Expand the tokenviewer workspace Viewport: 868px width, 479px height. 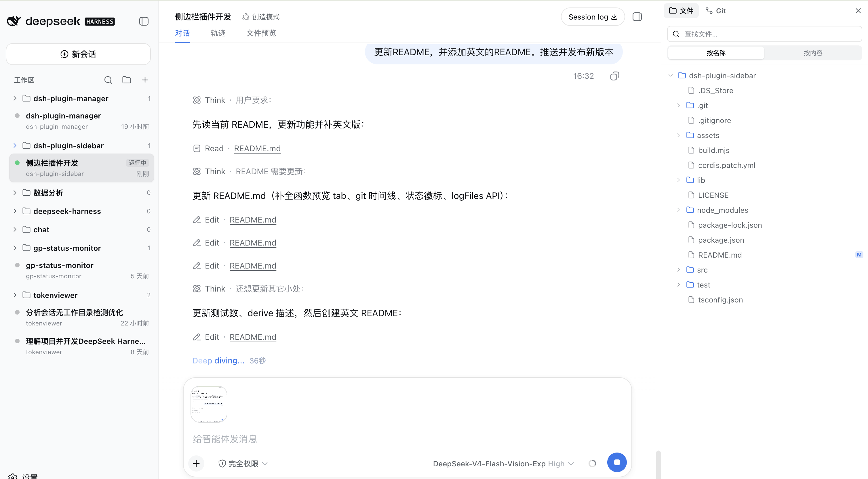click(x=15, y=295)
